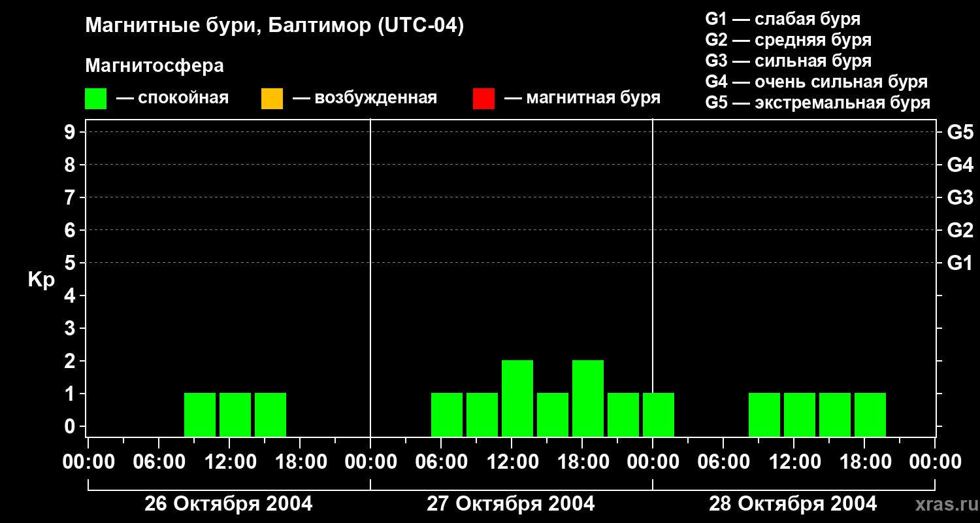The height and width of the screenshot is (523, 980).
Task: Click the '— магнитная буря' legend label
Action: (x=582, y=98)
